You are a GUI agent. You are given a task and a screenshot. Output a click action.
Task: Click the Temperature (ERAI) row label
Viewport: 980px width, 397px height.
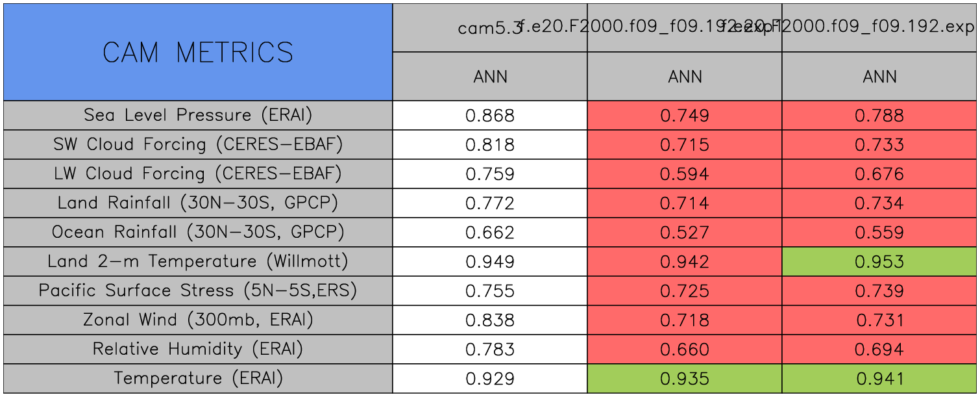198,379
